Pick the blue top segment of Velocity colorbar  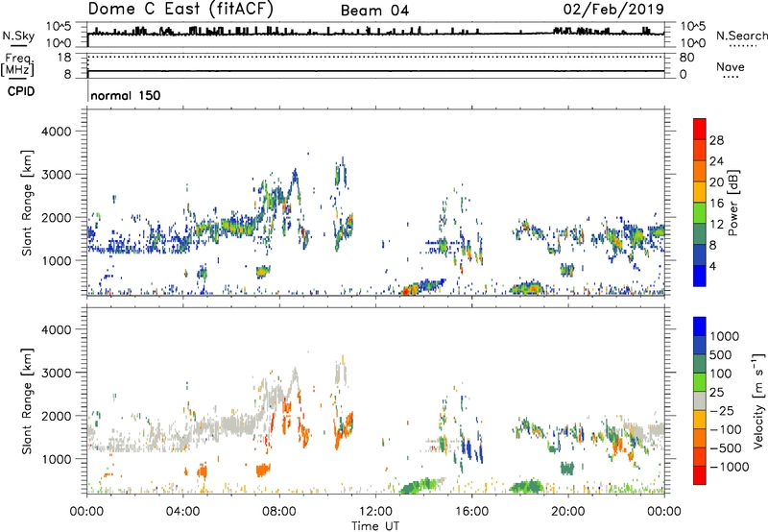click(700, 326)
